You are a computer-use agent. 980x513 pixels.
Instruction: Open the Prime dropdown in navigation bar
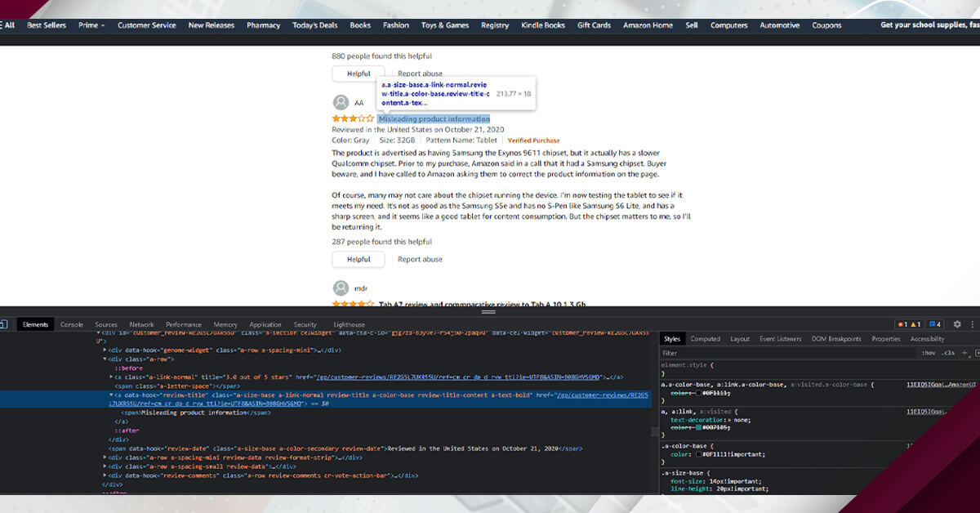coord(91,25)
